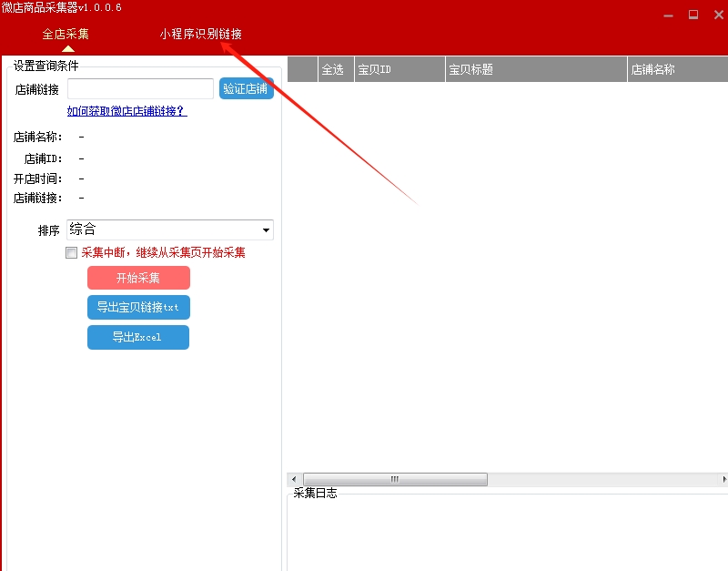Screen dimensions: 728x571
Task: Click the 宝贝ID column header
Action: 399,69
